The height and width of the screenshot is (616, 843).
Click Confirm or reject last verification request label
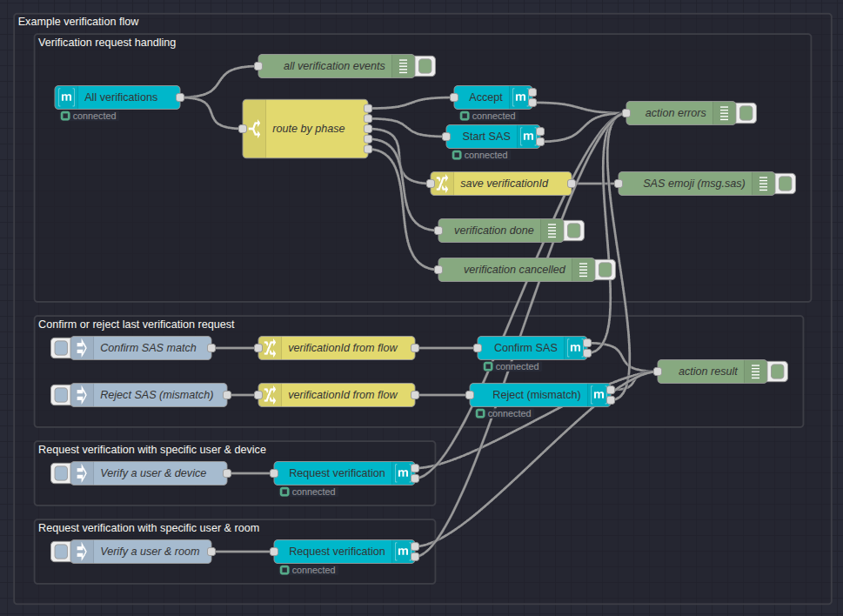point(137,325)
